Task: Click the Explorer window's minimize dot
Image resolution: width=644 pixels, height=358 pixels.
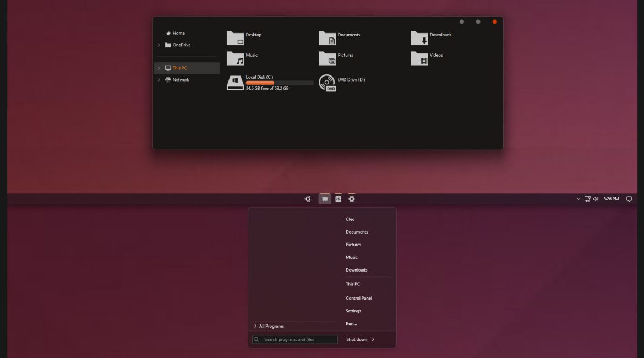Action: tap(462, 22)
